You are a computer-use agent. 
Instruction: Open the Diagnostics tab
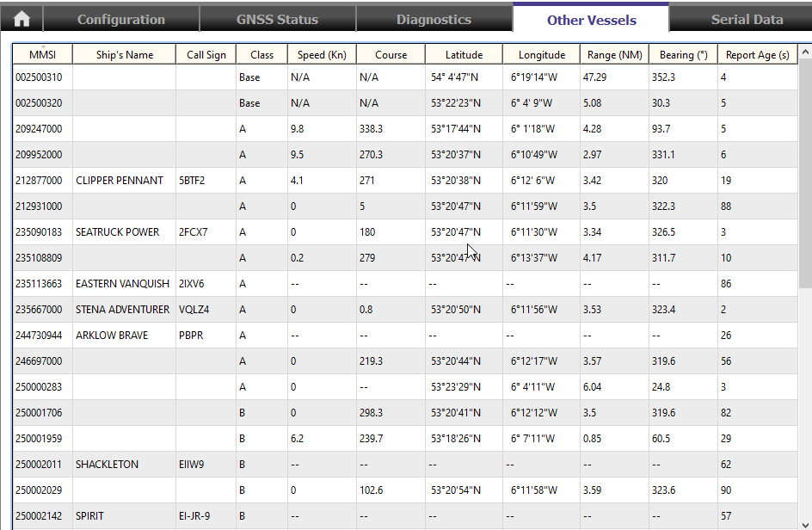[x=434, y=19]
